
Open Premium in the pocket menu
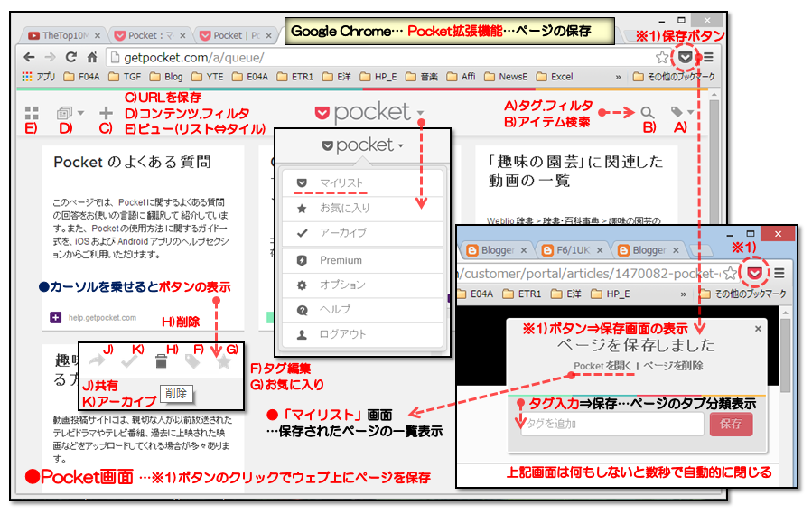(362, 260)
